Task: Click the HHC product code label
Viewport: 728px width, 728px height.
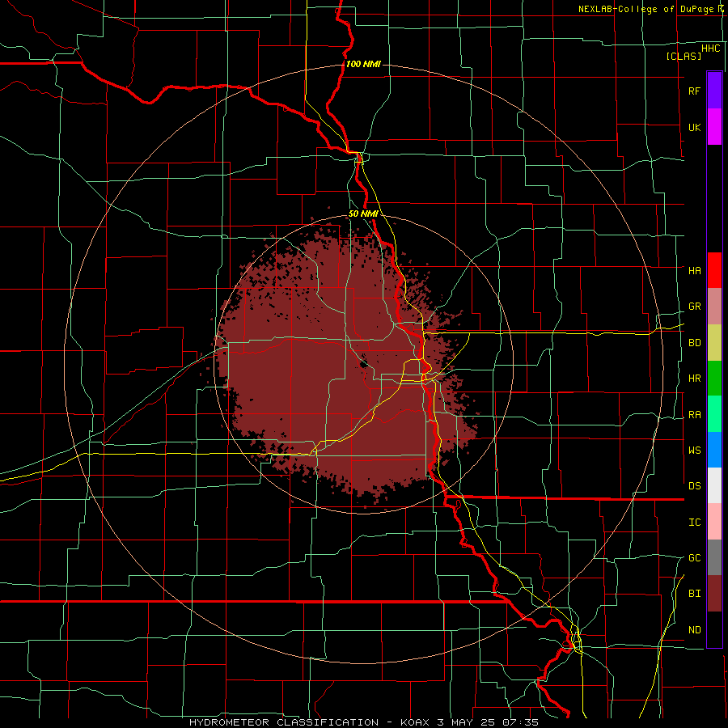Action: coord(710,49)
